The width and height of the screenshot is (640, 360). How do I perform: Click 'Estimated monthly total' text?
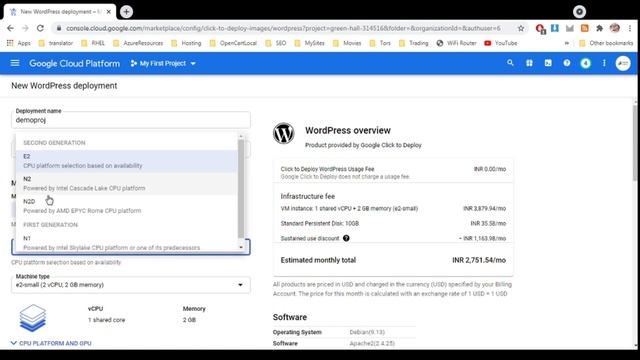[x=318, y=260]
